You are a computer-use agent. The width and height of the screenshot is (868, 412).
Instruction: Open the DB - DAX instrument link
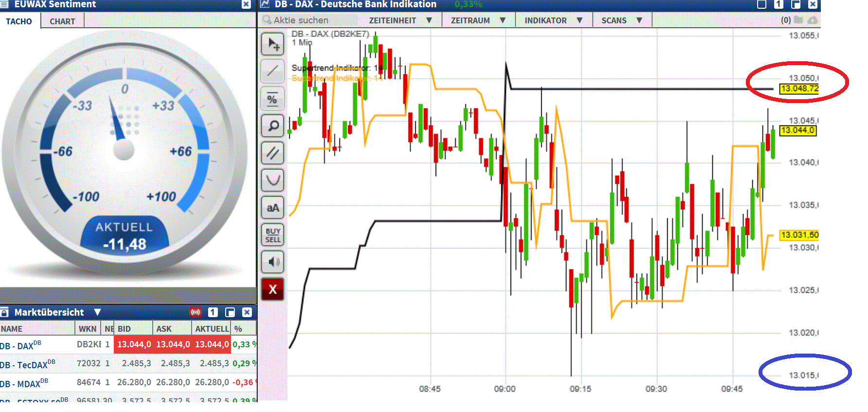pyautogui.click(x=20, y=345)
